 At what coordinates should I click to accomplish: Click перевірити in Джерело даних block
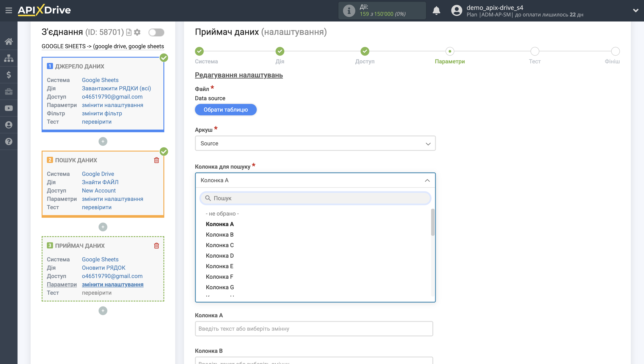click(x=97, y=122)
